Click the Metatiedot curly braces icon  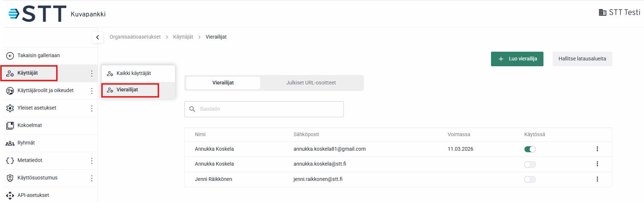point(10,161)
